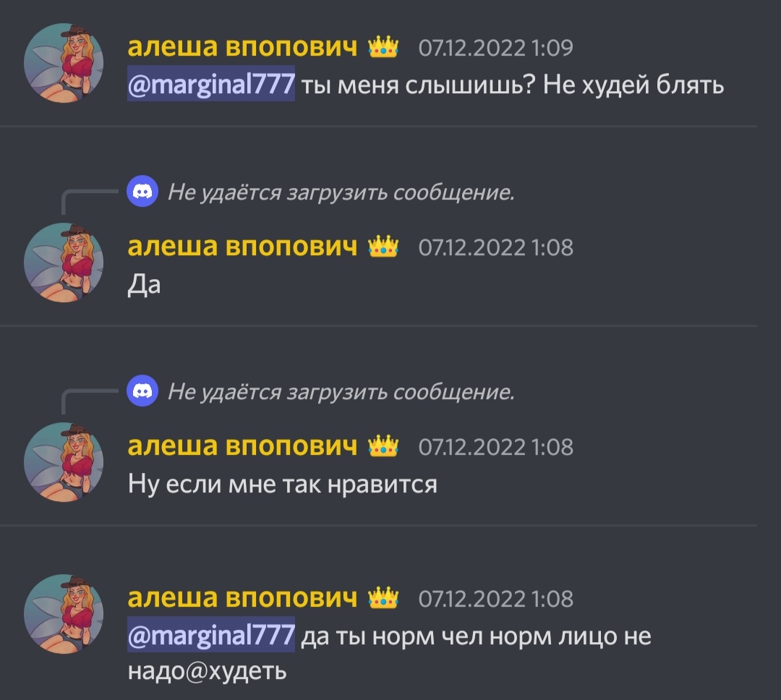Jump to the reply reference above "Ну если мне"
Screen dimensions: 781x700
coord(341,392)
